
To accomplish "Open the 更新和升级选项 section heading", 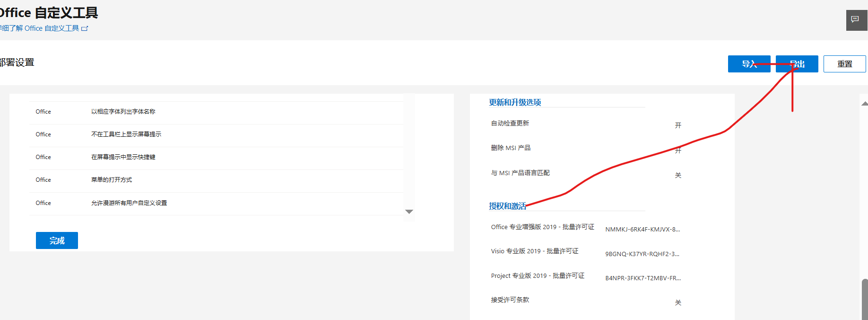I will click(515, 102).
